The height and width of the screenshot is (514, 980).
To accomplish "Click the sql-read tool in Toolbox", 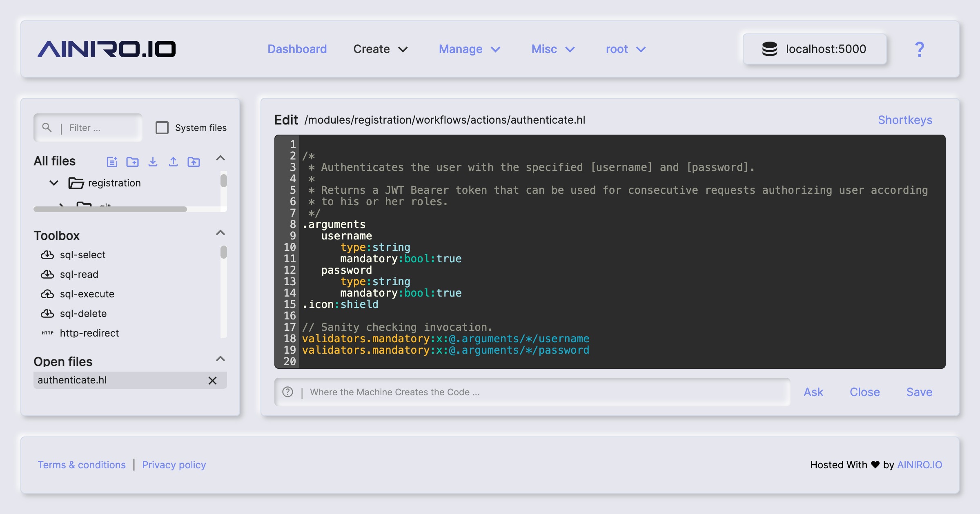I will pos(78,273).
